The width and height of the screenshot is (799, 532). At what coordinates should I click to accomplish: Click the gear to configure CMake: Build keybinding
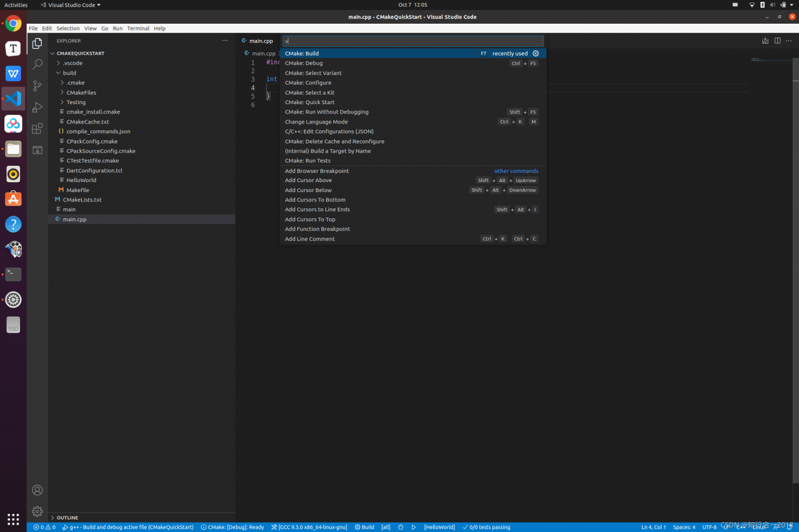[536, 54]
